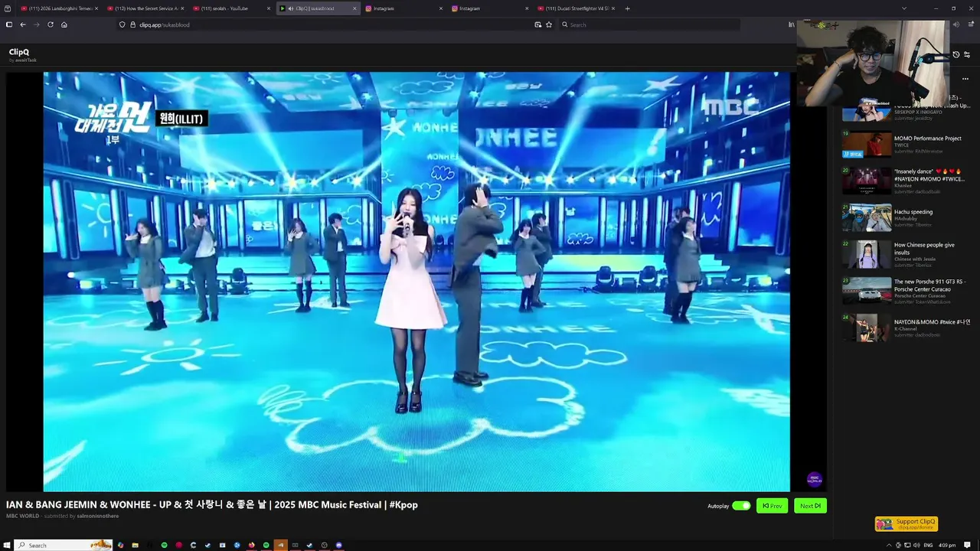Go to the previous clip with Prev
The height and width of the screenshot is (551, 980).
pyautogui.click(x=772, y=506)
